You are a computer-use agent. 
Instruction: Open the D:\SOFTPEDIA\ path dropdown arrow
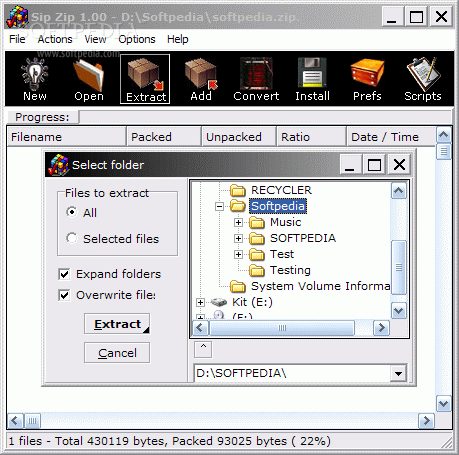click(398, 373)
